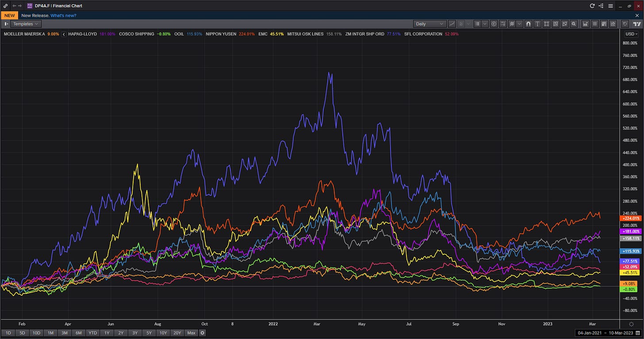Click the MOELLER MAERSK A legend label

pyautogui.click(x=24, y=34)
